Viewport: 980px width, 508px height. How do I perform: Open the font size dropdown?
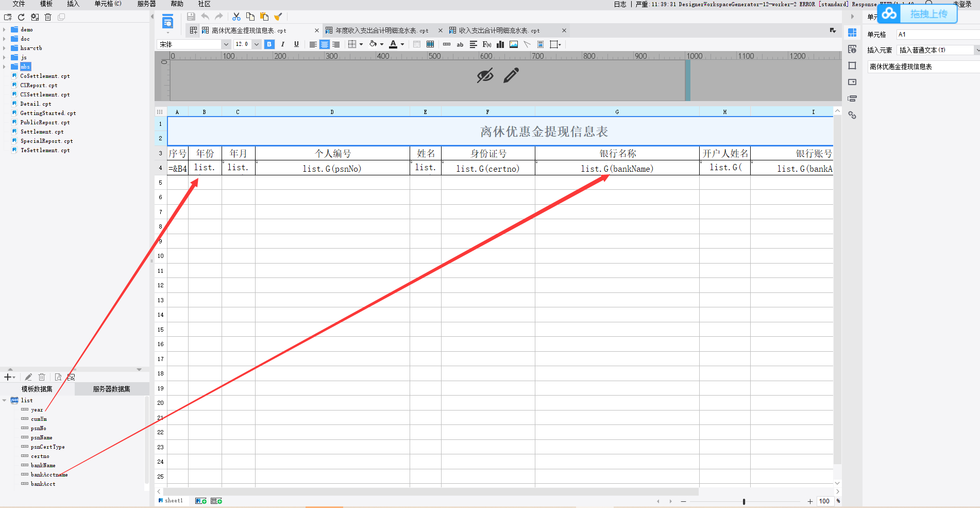click(256, 44)
